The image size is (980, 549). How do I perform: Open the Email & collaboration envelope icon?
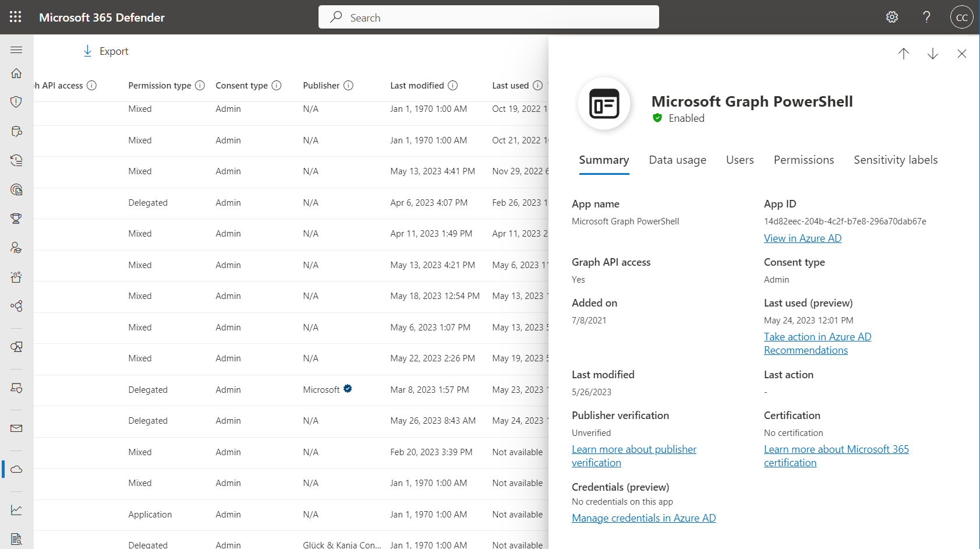point(16,428)
